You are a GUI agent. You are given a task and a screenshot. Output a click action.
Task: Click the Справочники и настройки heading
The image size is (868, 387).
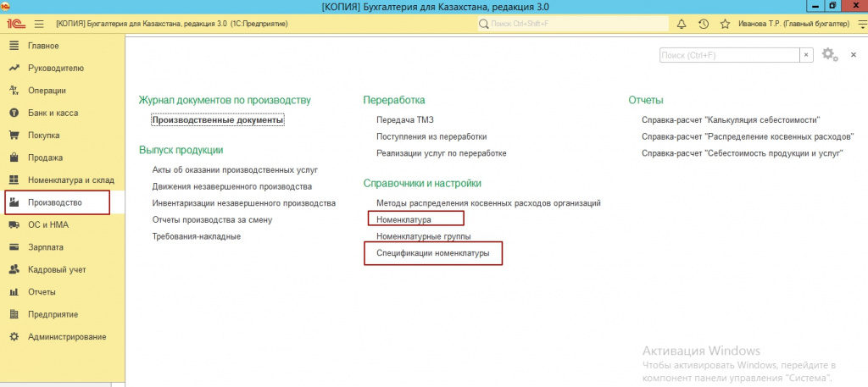click(x=422, y=183)
